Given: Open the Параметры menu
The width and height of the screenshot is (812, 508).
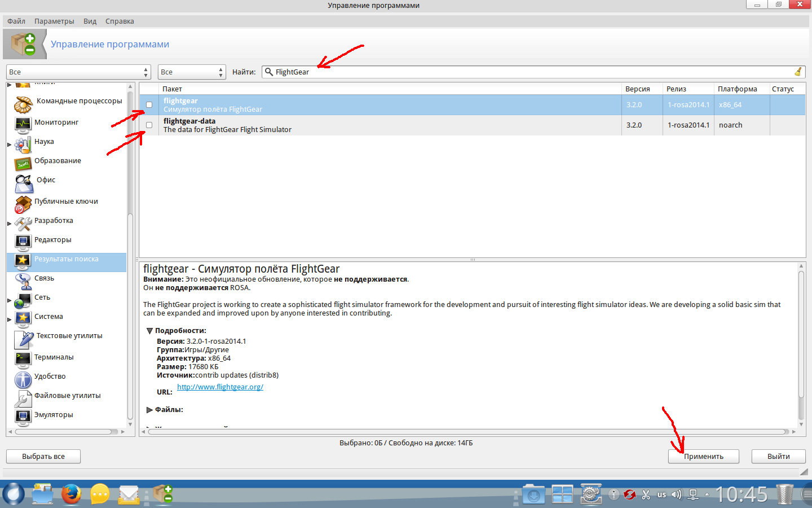Looking at the screenshot, I should coord(54,21).
